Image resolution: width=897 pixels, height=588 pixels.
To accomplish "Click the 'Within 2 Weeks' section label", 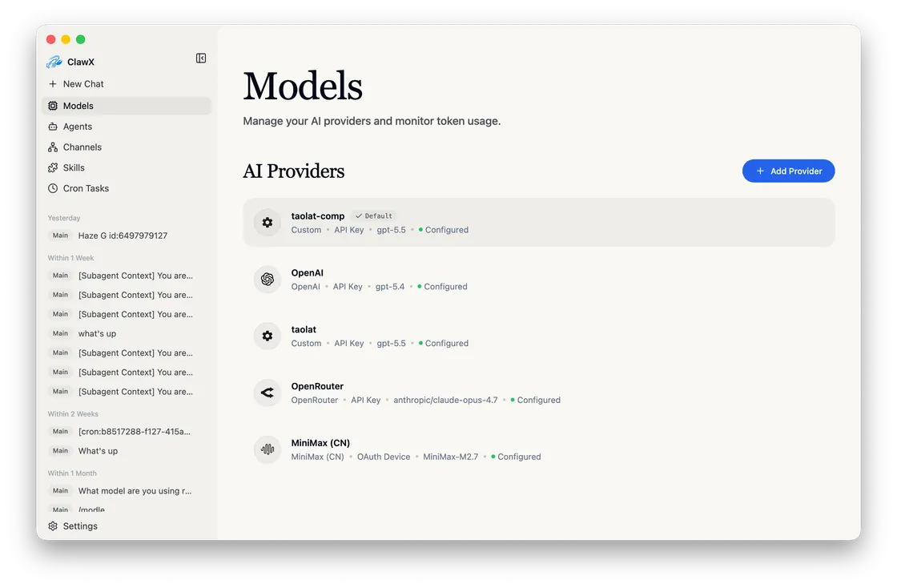I will 73,413.
